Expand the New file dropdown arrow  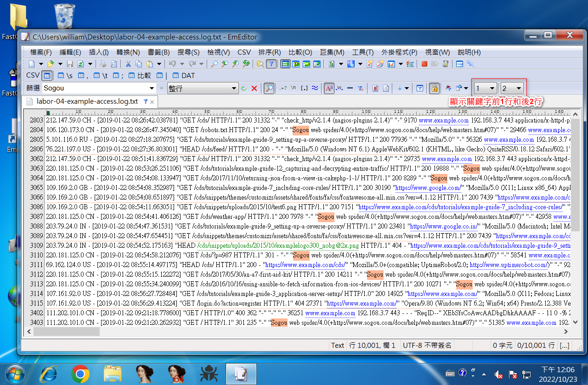(x=41, y=64)
